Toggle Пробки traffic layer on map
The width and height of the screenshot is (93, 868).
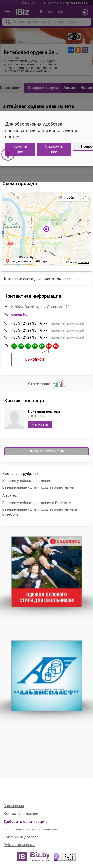[67, 198]
